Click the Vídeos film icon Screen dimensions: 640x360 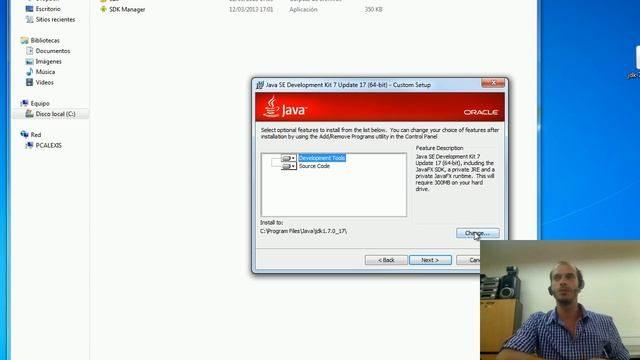click(x=29, y=82)
